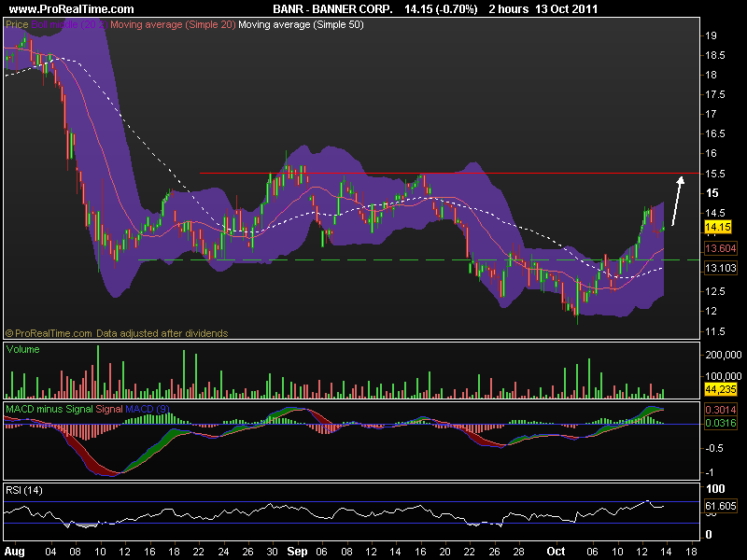Image resolution: width=747 pixels, height=560 pixels.
Task: Select the red horizontal resistance line
Action: click(x=450, y=174)
